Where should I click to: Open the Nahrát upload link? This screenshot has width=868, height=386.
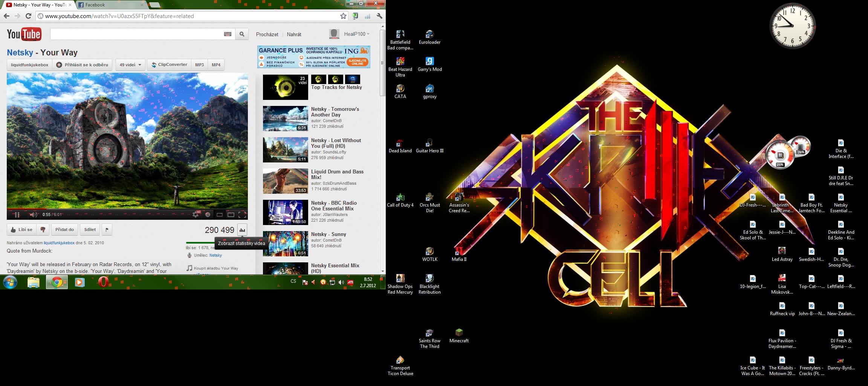tap(294, 34)
